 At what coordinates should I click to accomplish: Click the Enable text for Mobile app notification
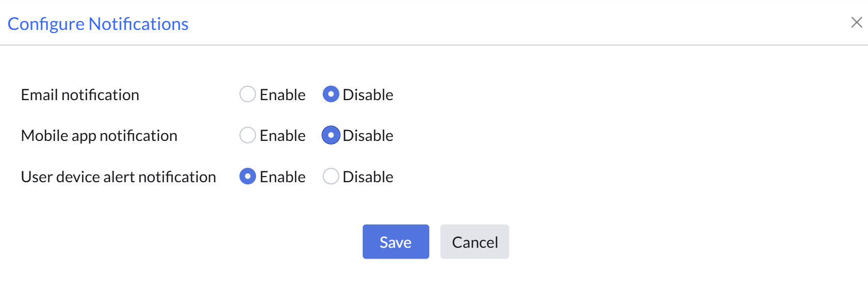pos(282,136)
